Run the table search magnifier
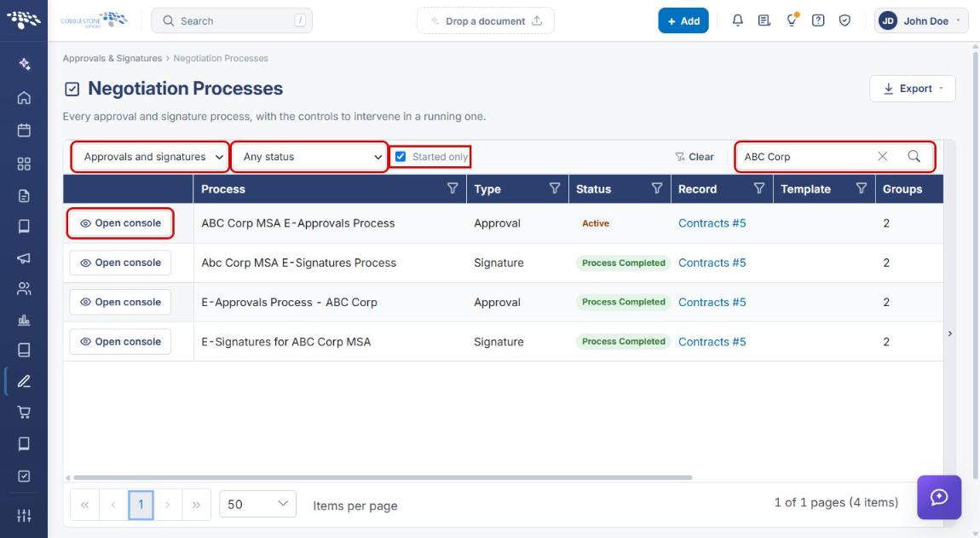Screen dimensions: 980x538 pyautogui.click(x=914, y=156)
